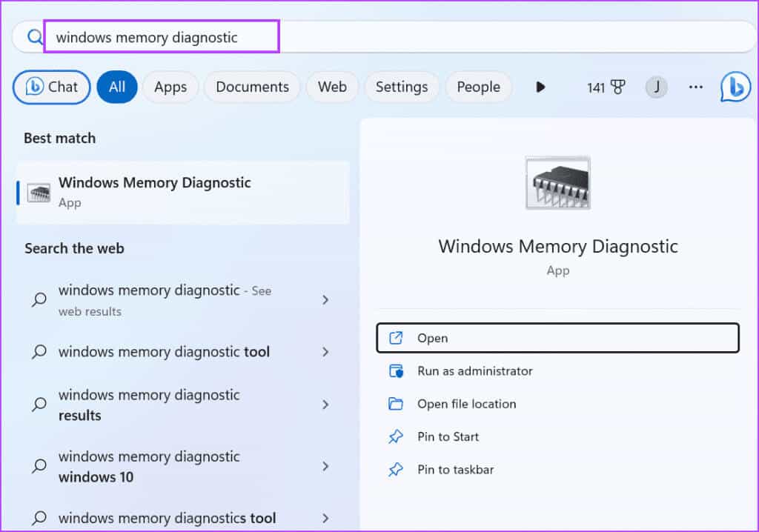759x532 pixels.
Task: Switch to the Documents filter
Action: [x=252, y=87]
